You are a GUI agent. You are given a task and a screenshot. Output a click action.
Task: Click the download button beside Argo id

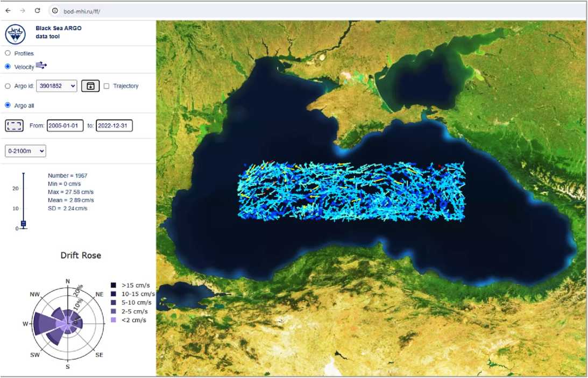[90, 86]
